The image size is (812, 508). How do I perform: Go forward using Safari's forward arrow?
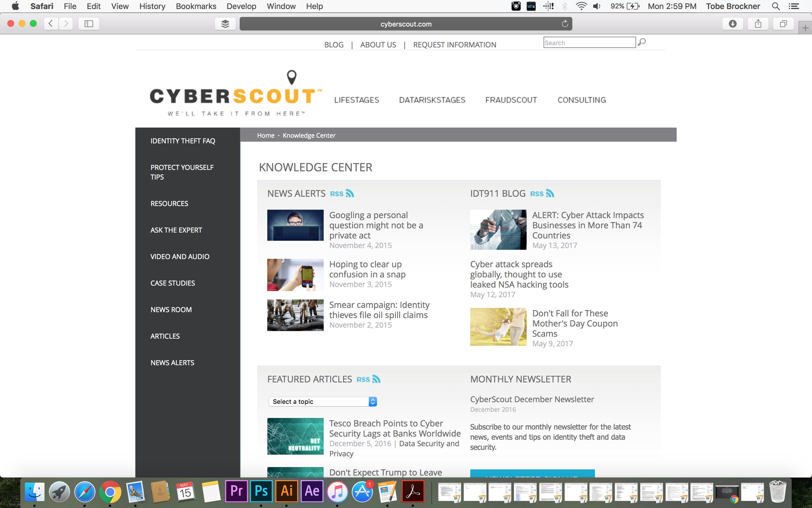66,23
